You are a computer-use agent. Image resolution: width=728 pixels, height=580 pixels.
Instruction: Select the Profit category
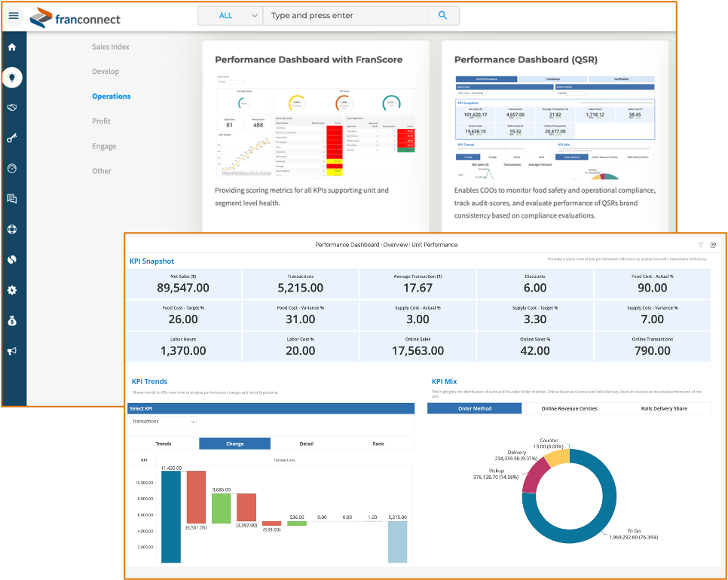tap(101, 121)
